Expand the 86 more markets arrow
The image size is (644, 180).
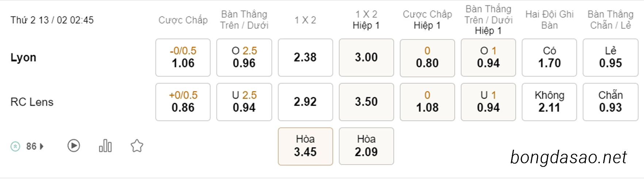(x=42, y=146)
